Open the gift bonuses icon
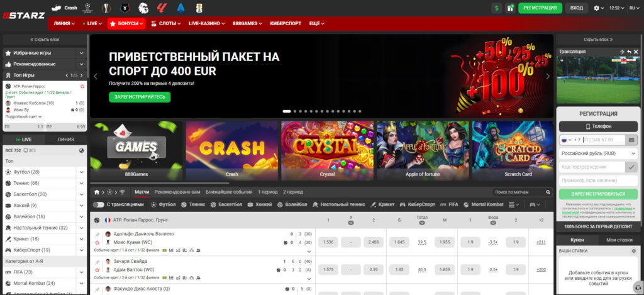The width and height of the screenshot is (644, 295). (510, 8)
